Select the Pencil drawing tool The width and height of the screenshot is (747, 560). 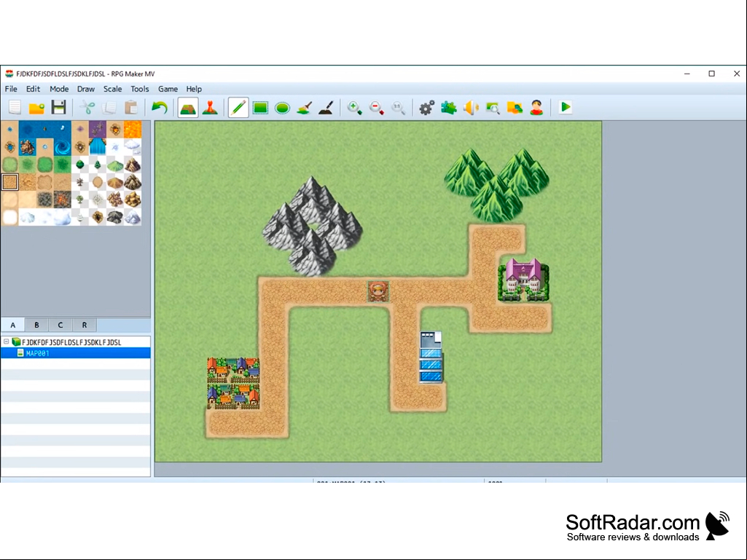238,107
